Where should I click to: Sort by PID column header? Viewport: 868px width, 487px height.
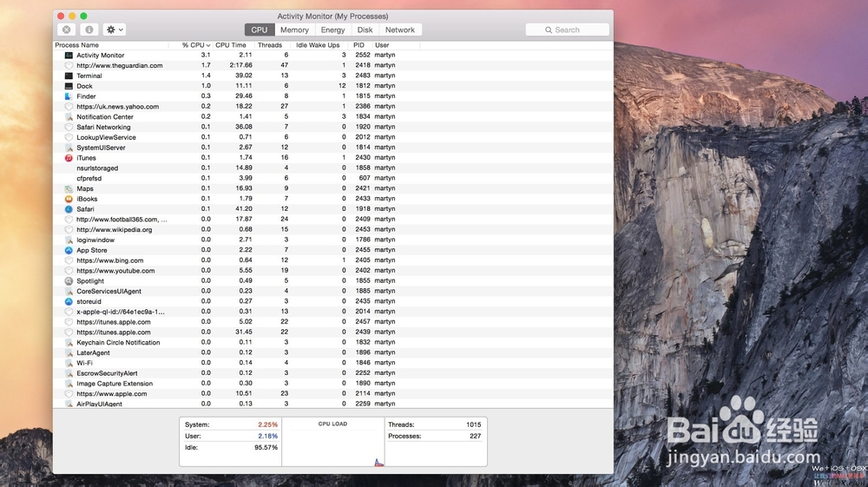pos(358,45)
